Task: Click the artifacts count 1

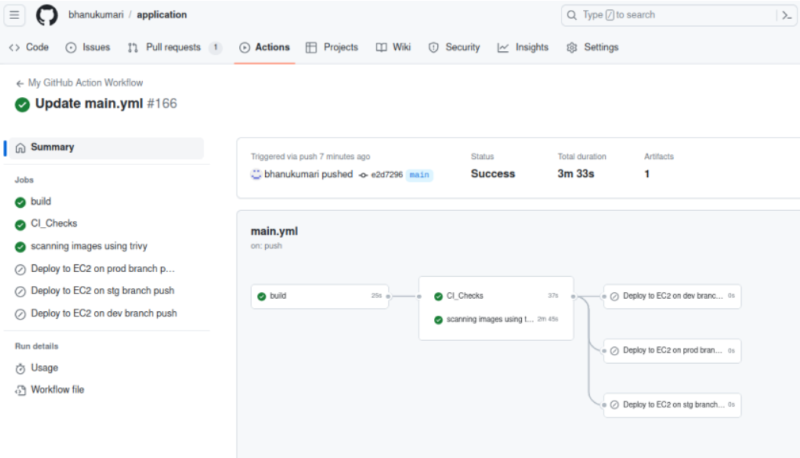Action: tap(647, 174)
